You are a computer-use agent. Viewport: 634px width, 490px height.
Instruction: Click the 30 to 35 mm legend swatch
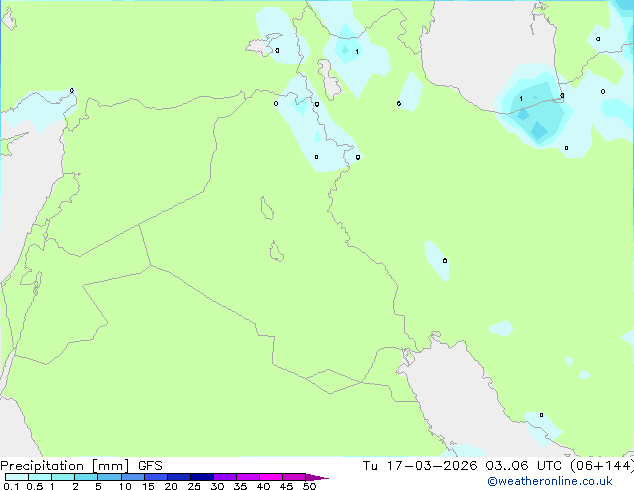(x=224, y=477)
